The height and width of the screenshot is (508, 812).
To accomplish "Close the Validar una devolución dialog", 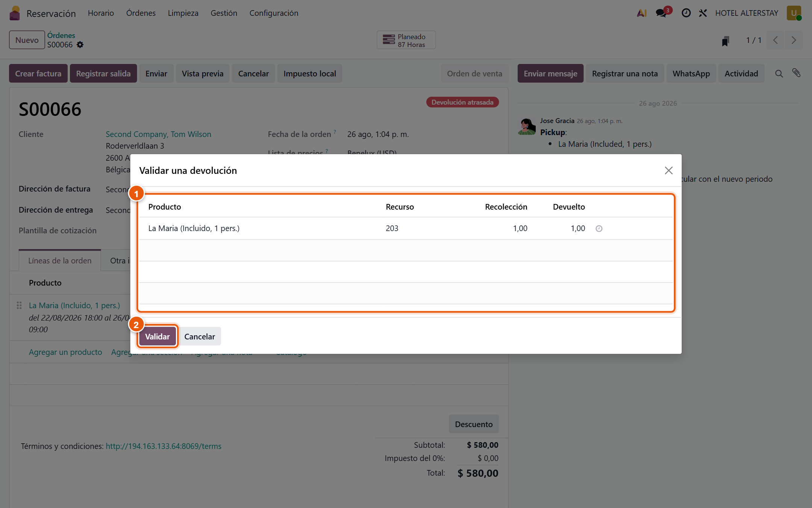I will pos(668,170).
